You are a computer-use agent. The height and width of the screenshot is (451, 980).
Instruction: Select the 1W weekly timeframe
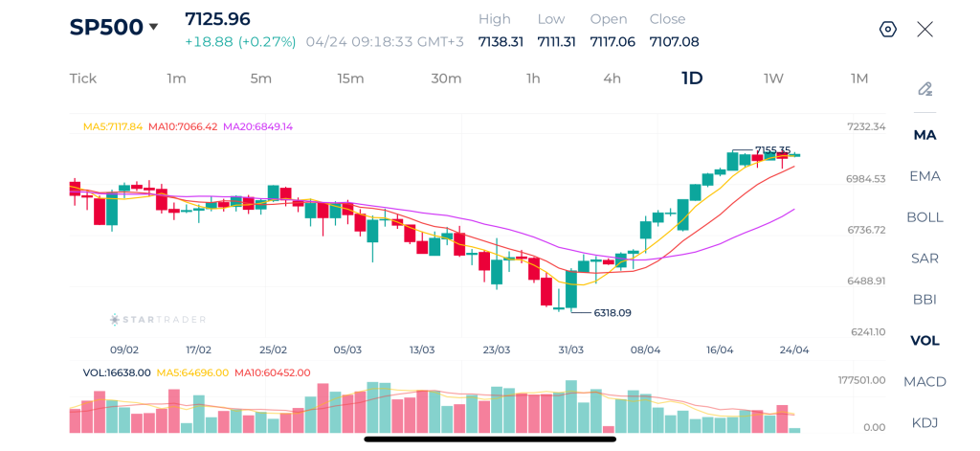coord(773,79)
